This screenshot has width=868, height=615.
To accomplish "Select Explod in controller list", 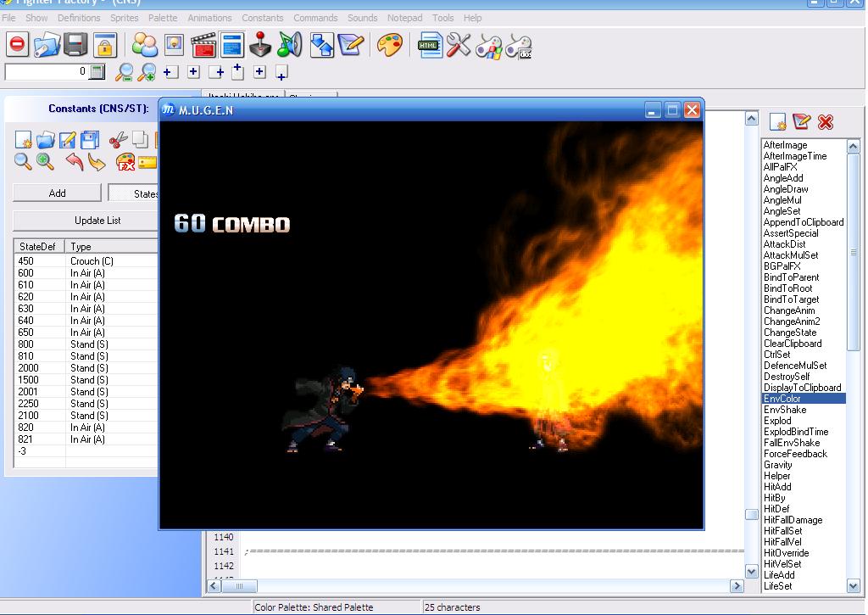I will tap(804, 421).
